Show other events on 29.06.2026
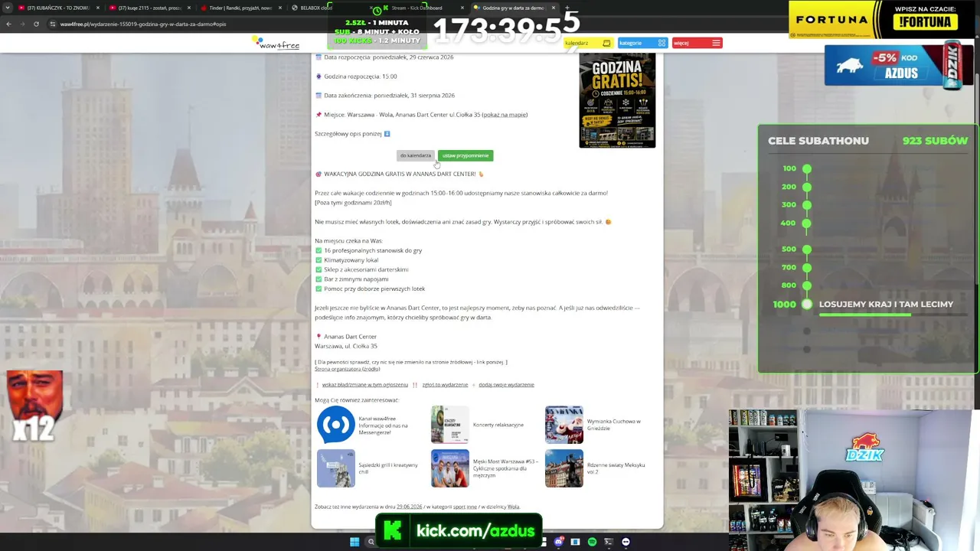 tap(409, 507)
